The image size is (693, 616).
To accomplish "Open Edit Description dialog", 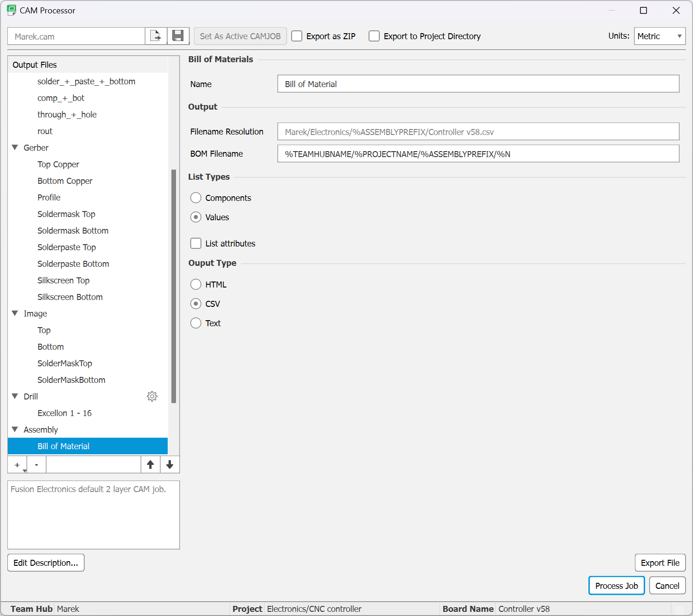I will (46, 563).
